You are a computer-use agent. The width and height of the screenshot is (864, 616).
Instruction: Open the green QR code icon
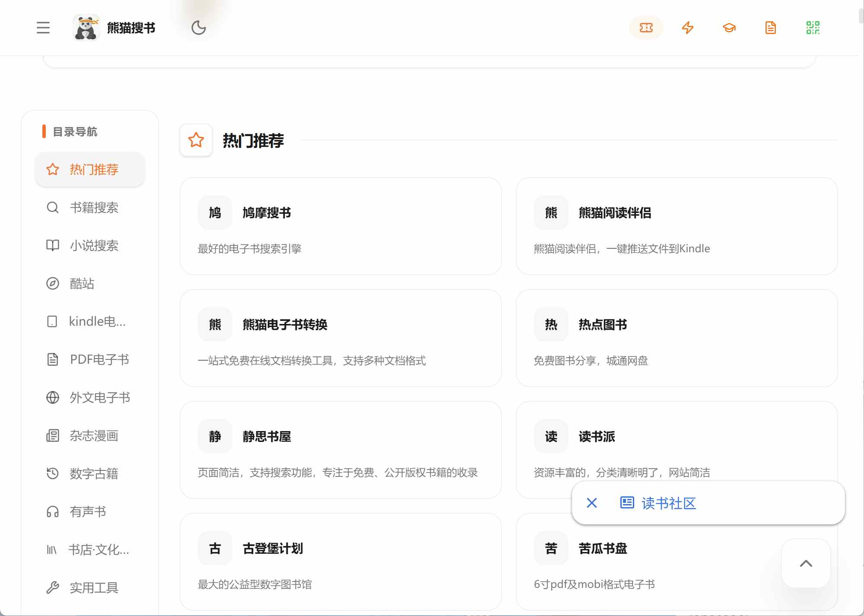[813, 28]
